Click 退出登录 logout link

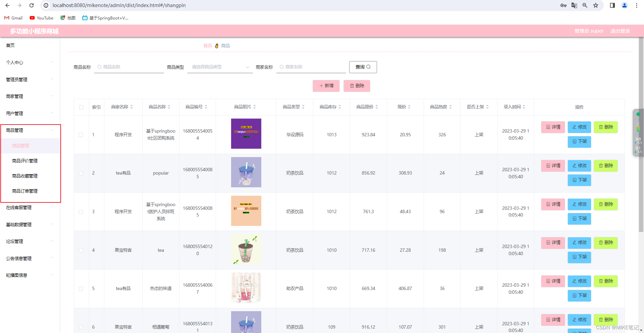(620, 31)
